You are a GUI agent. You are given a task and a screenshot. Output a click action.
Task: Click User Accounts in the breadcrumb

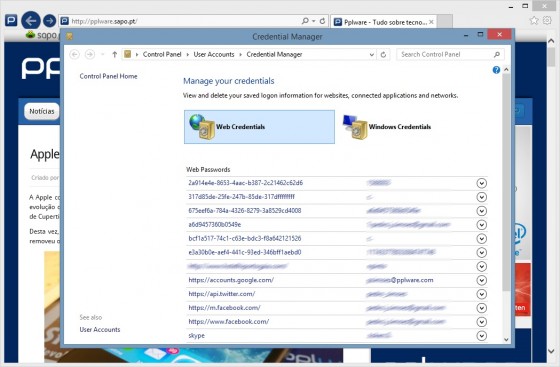point(214,54)
